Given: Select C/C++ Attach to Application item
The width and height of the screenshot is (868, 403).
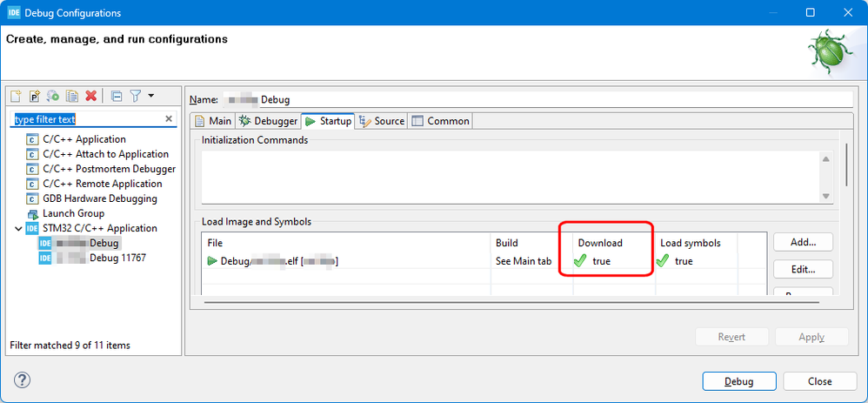Looking at the screenshot, I should pos(106,154).
